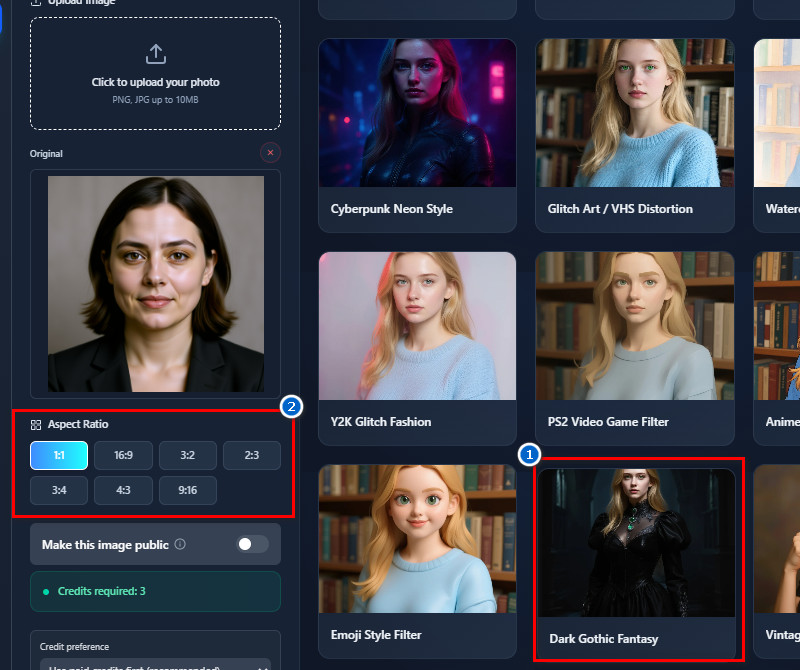800x670 pixels.
Task: Remove the original photo with red X
Action: 270,153
